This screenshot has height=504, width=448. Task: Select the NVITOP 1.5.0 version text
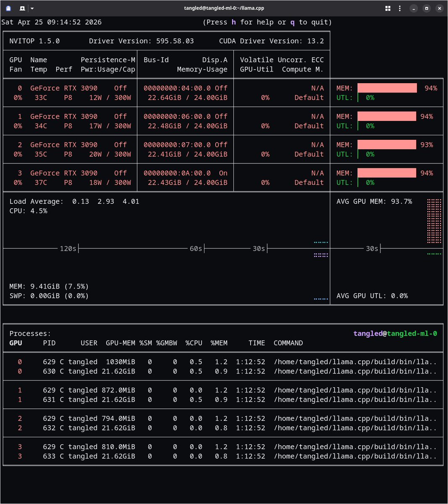coord(34,41)
